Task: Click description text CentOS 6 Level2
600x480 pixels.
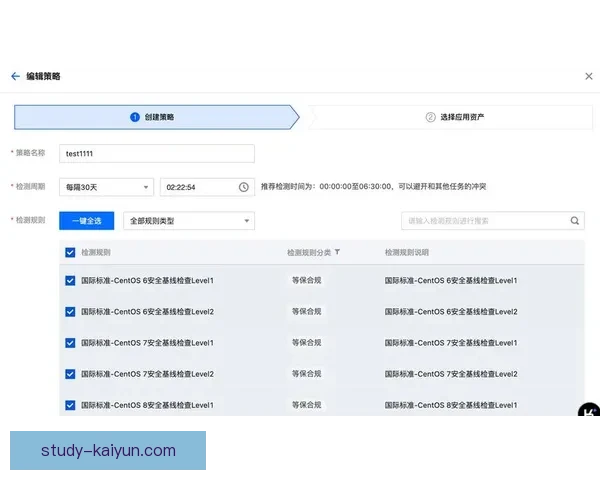Action: [x=451, y=312]
